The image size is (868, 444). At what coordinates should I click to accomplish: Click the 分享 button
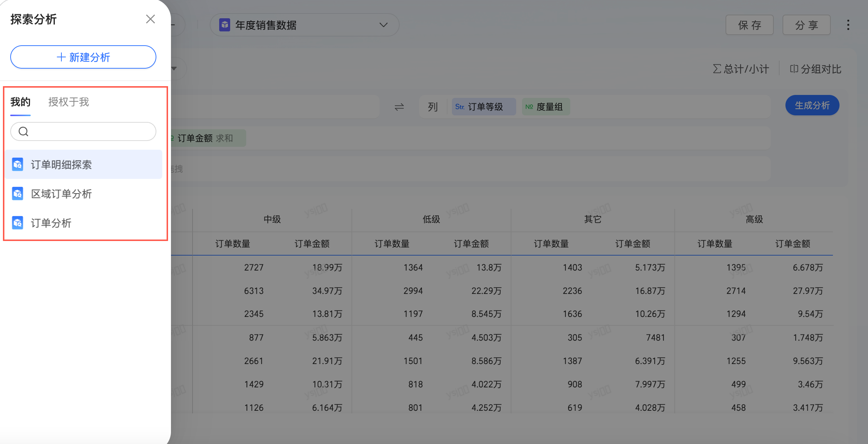(x=806, y=25)
